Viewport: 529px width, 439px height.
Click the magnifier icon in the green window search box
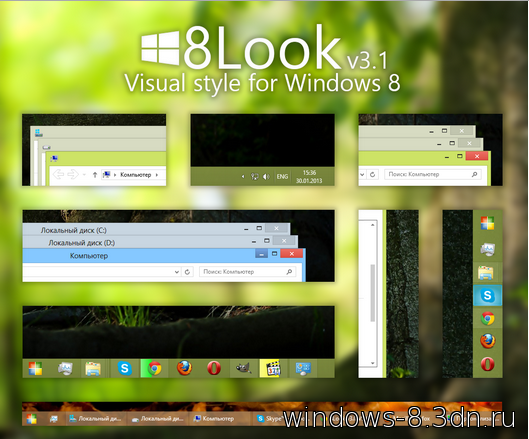(474, 174)
